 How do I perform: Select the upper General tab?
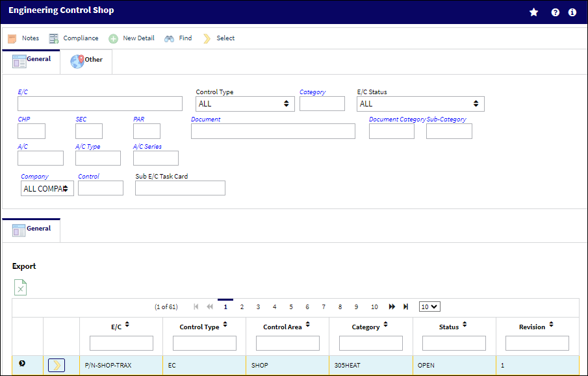31,61
